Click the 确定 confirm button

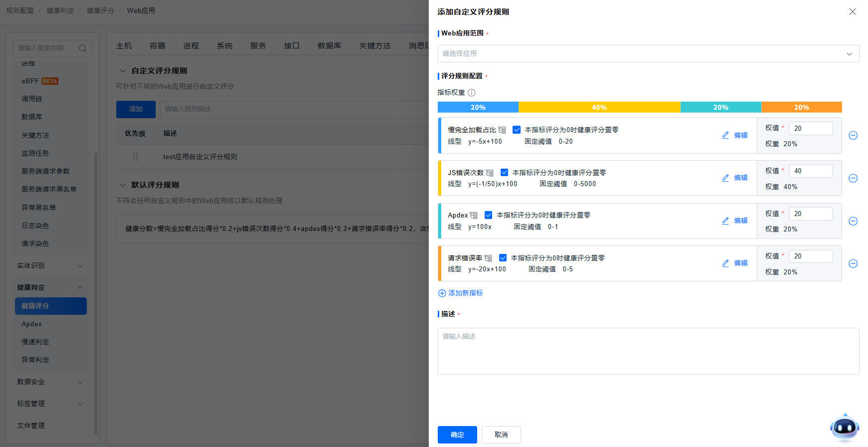tap(457, 435)
